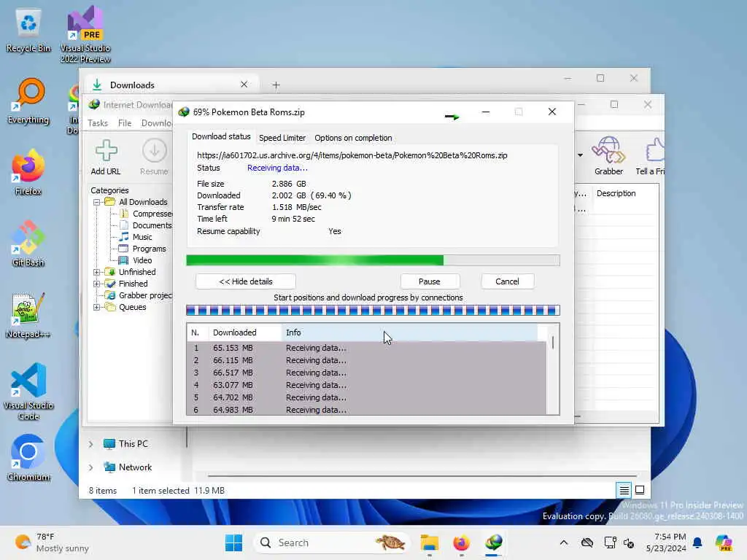Click the download URL text
Image resolution: width=747 pixels, height=560 pixels.
(352, 155)
